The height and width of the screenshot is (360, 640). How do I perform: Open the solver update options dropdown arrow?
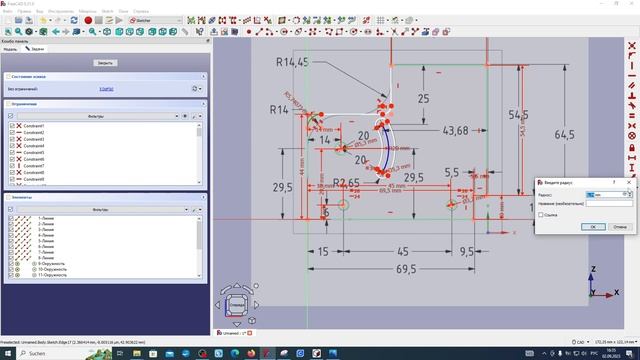pos(200,89)
